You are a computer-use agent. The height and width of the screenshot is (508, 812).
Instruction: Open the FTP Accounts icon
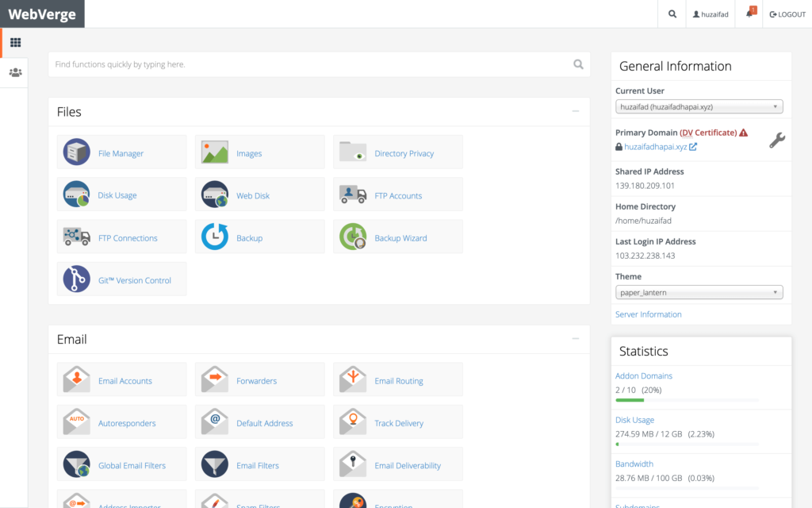(353, 194)
